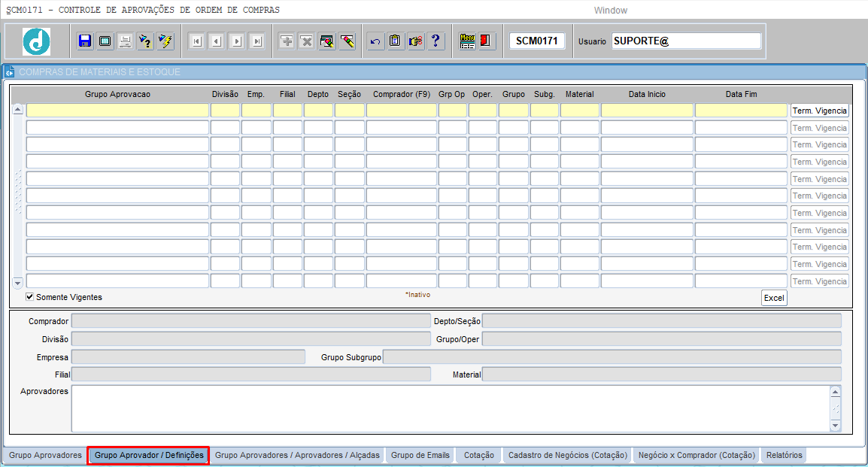Switch to Grupo Aprovadores tab
This screenshot has width=868, height=467.
coord(45,455)
